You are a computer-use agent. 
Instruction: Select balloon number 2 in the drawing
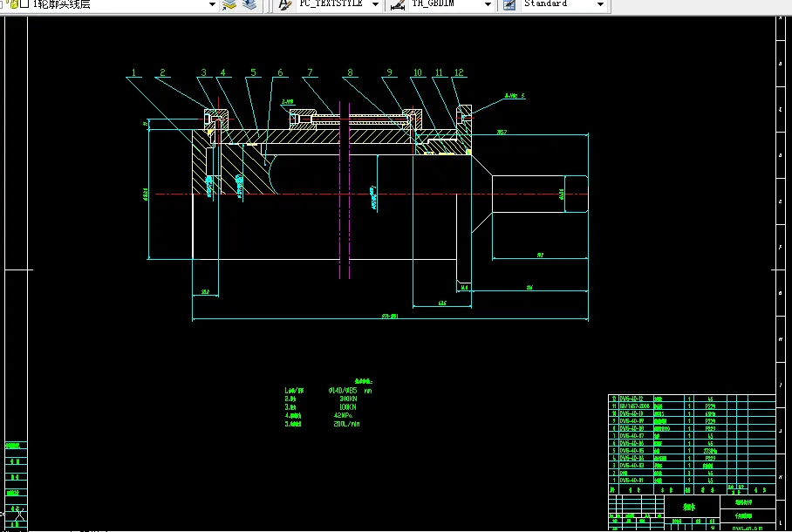[x=162, y=72]
